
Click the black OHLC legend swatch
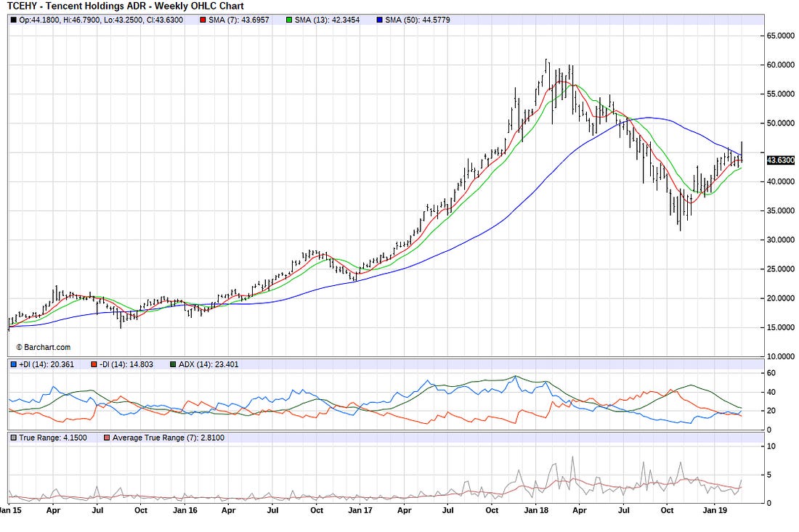pos(14,20)
